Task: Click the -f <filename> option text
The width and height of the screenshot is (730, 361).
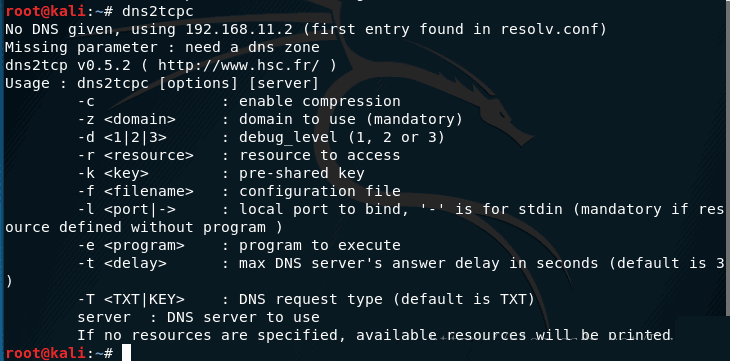Action: tap(135, 191)
